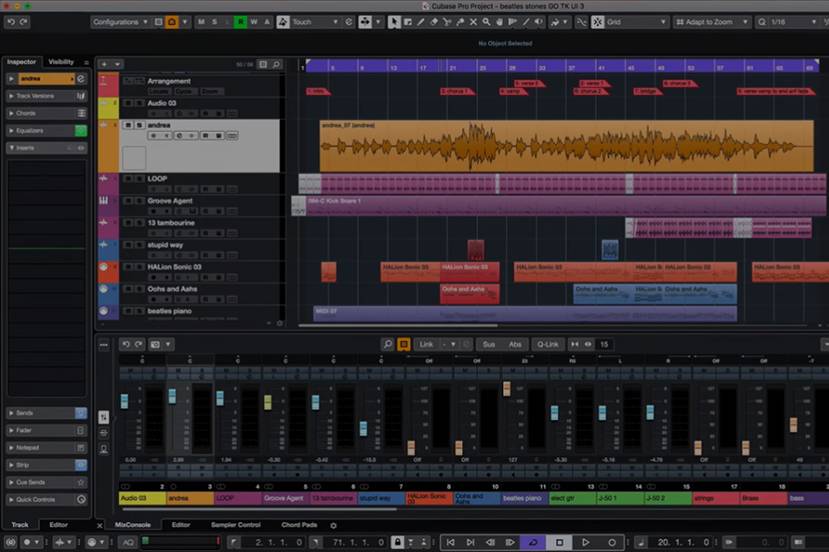This screenshot has width=829, height=552.
Task: Click the Abs button in MixConsole
Action: [x=515, y=345]
